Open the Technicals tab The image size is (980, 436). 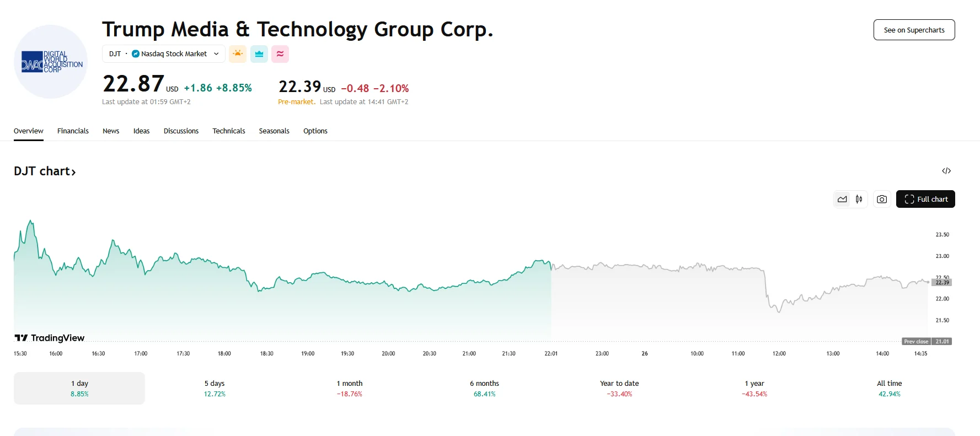(228, 131)
